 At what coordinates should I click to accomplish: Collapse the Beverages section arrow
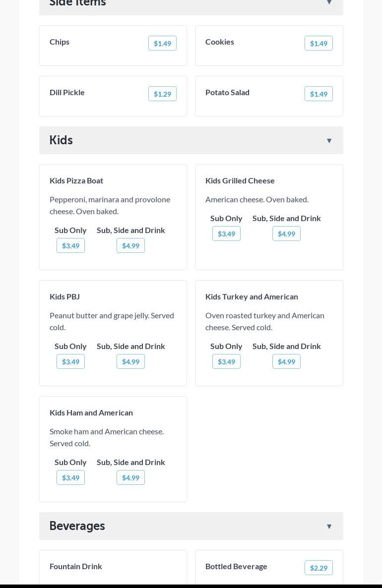click(329, 527)
